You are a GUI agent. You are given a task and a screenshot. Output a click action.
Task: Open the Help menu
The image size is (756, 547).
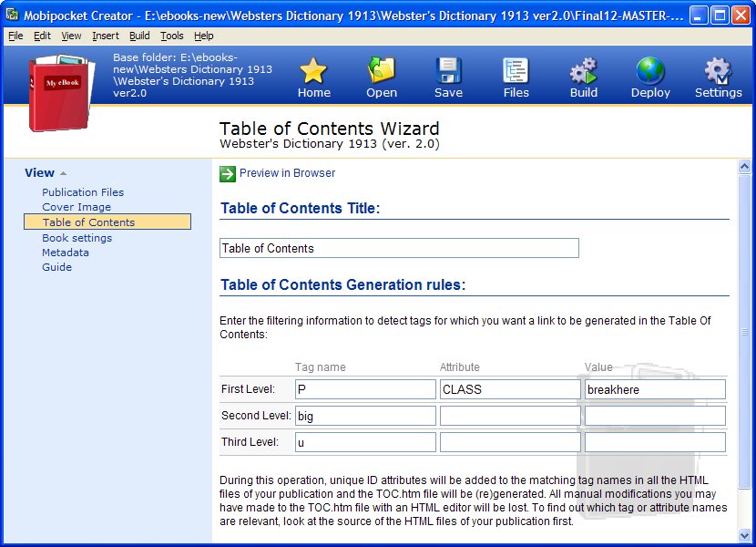(x=203, y=36)
